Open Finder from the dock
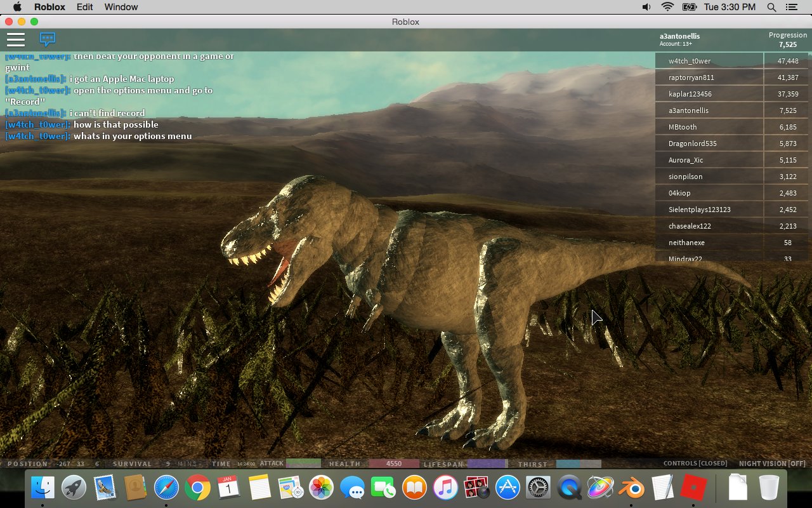 43,488
